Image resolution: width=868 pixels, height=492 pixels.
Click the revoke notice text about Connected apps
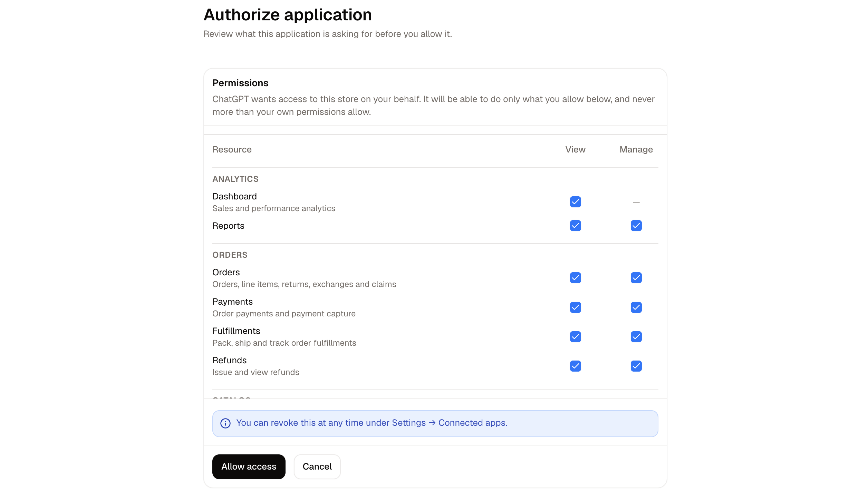372,423
